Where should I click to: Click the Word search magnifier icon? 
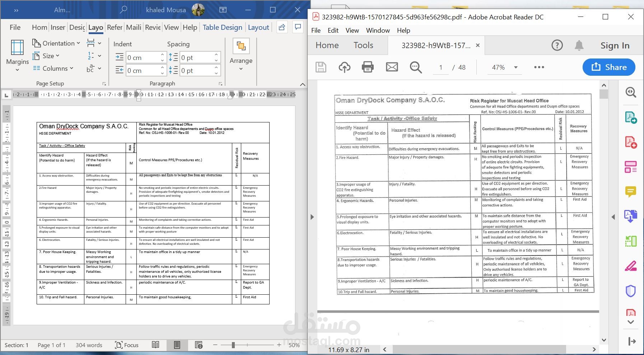123,10
